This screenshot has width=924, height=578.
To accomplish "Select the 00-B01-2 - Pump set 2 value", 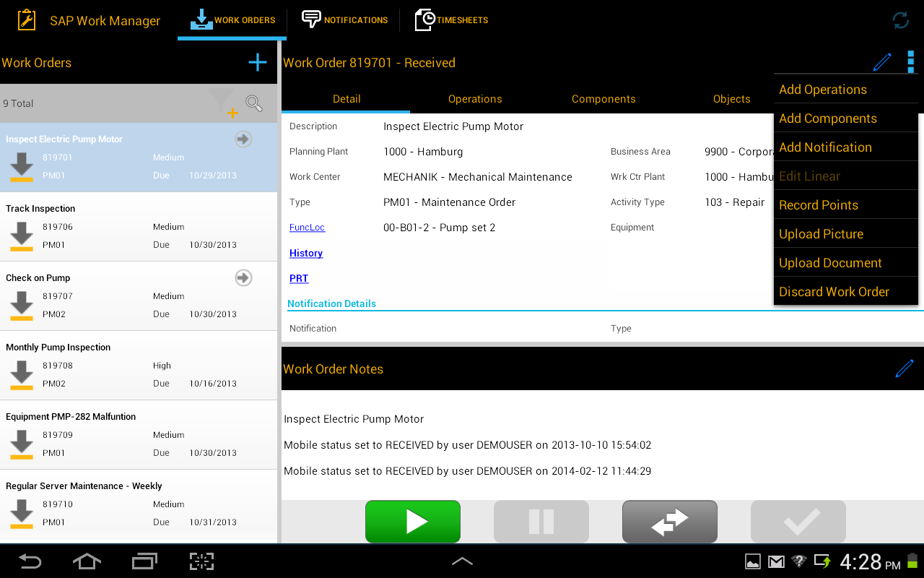I will [440, 228].
